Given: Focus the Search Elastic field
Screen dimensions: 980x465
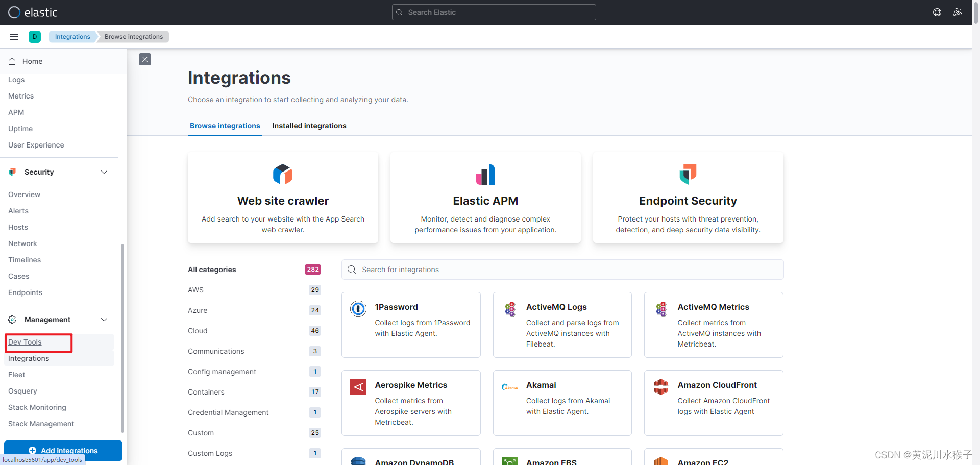Looking at the screenshot, I should 494,12.
